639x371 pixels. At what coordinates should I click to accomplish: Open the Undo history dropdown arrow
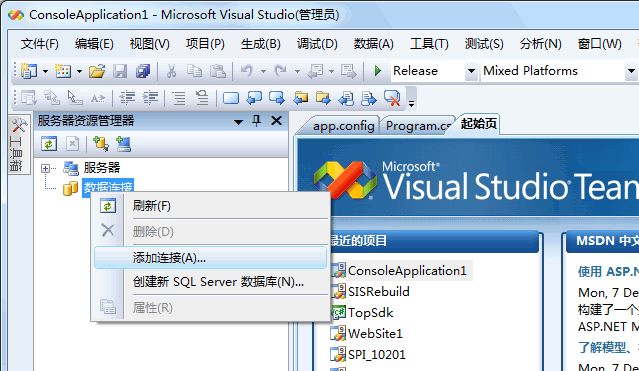[263, 72]
